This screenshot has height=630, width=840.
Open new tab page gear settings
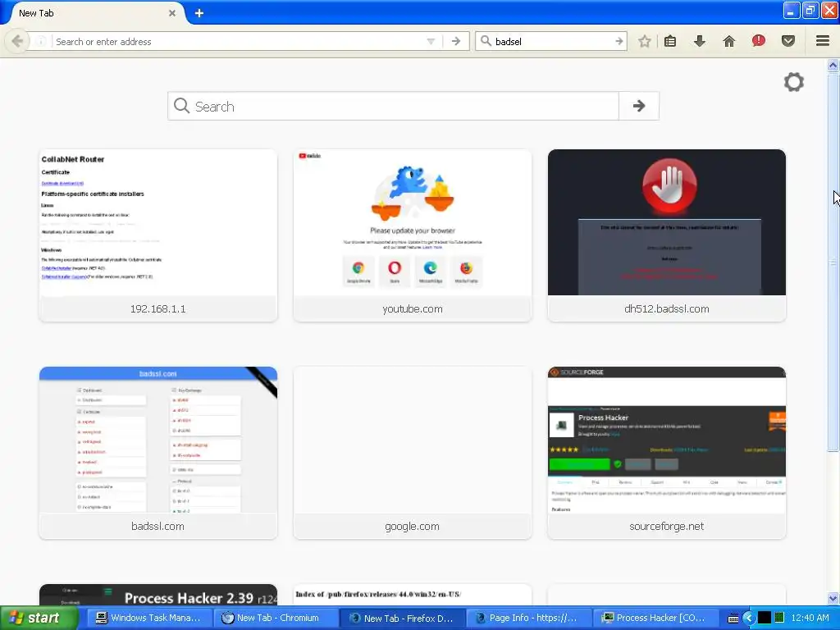coord(794,82)
